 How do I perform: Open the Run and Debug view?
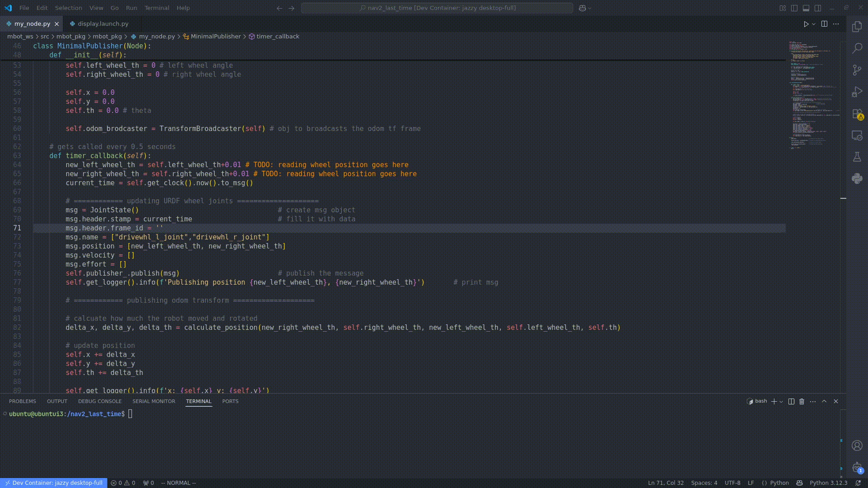coord(857,92)
